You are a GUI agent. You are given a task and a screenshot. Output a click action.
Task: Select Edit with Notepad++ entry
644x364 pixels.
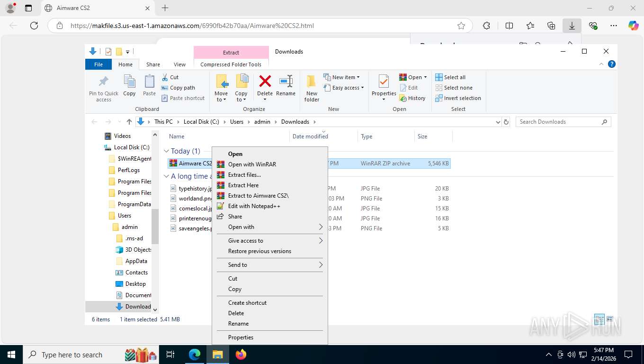point(269,206)
